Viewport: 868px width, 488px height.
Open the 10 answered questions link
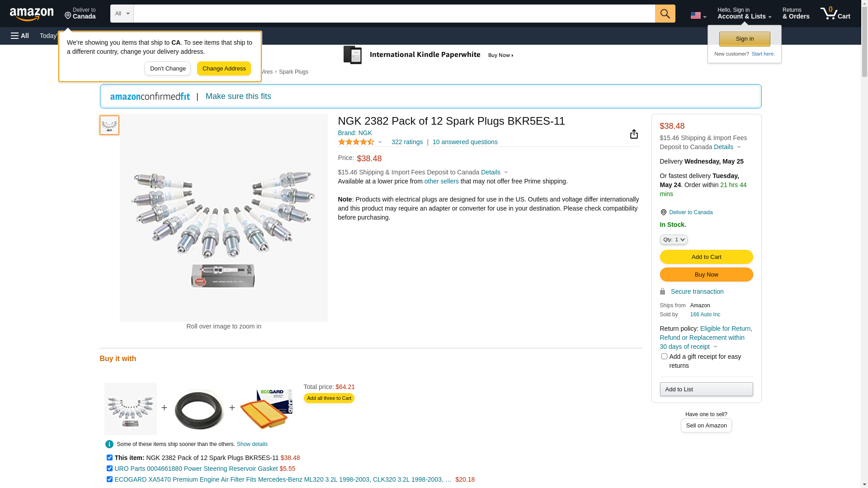[465, 142]
